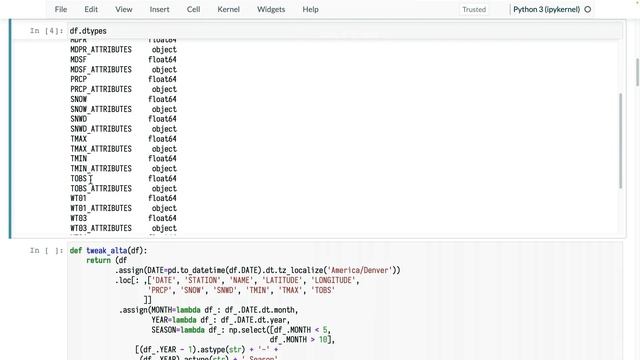The height and width of the screenshot is (360, 640).
Task: Open the Kernel menu
Action: point(228,9)
